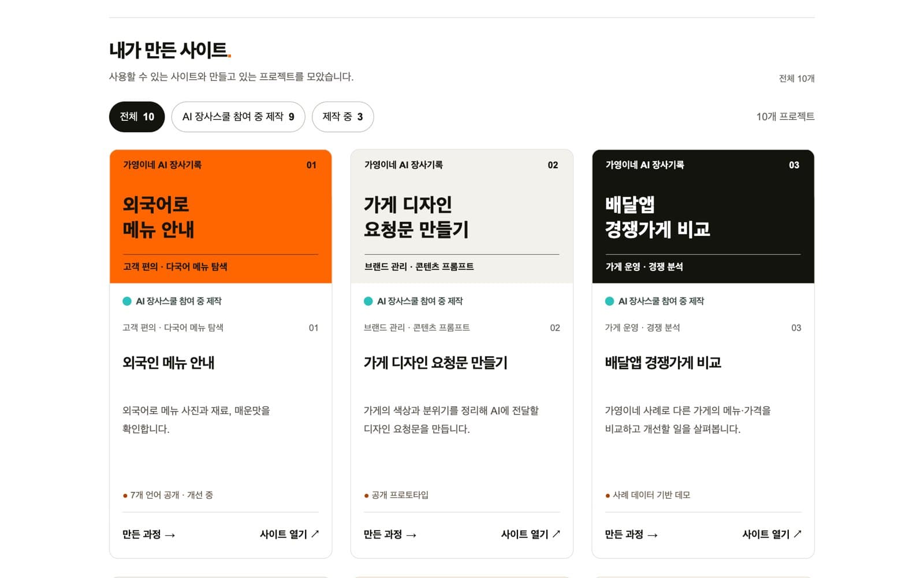Open 만든 과정 link on 배달앱 경쟁가게 비교 card
924x578 pixels.
tap(631, 535)
